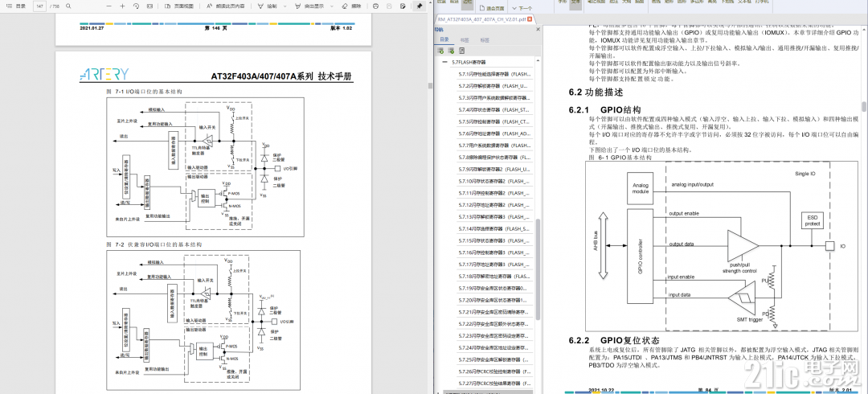Switch to the 目录 tab in navigation panel
868x394 pixels.
pyautogui.click(x=444, y=40)
